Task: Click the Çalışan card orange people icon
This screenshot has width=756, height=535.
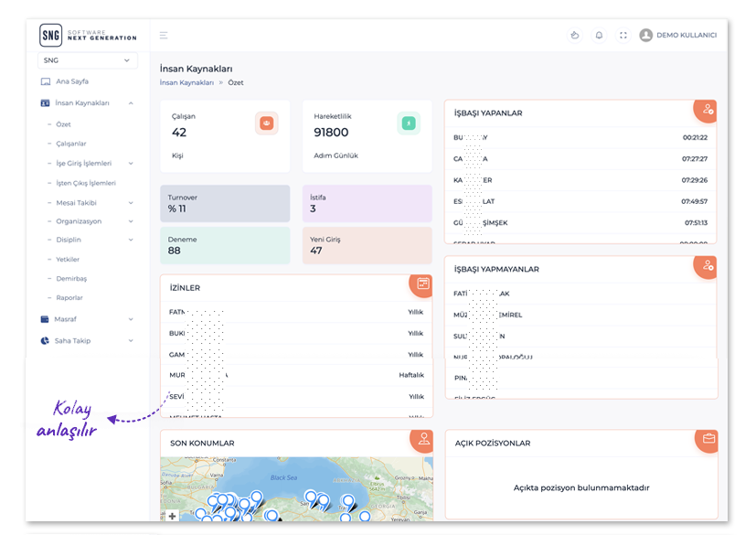Action: point(266,123)
